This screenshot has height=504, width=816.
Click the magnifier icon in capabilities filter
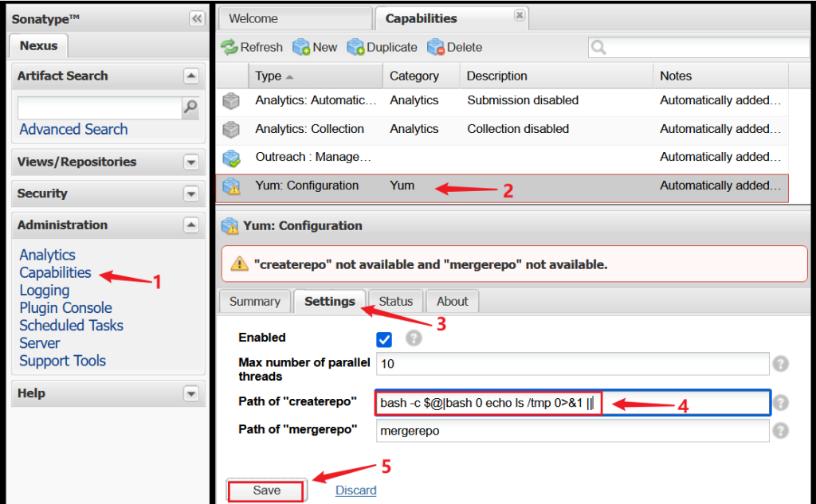598,47
